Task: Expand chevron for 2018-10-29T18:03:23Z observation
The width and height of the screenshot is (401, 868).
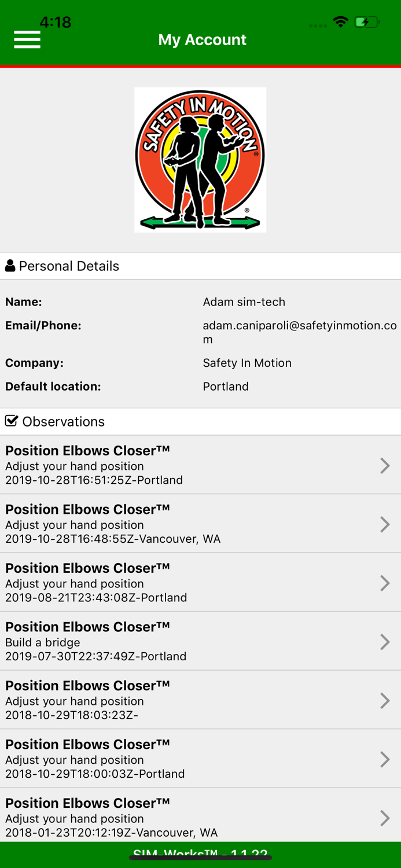Action: [x=385, y=701]
